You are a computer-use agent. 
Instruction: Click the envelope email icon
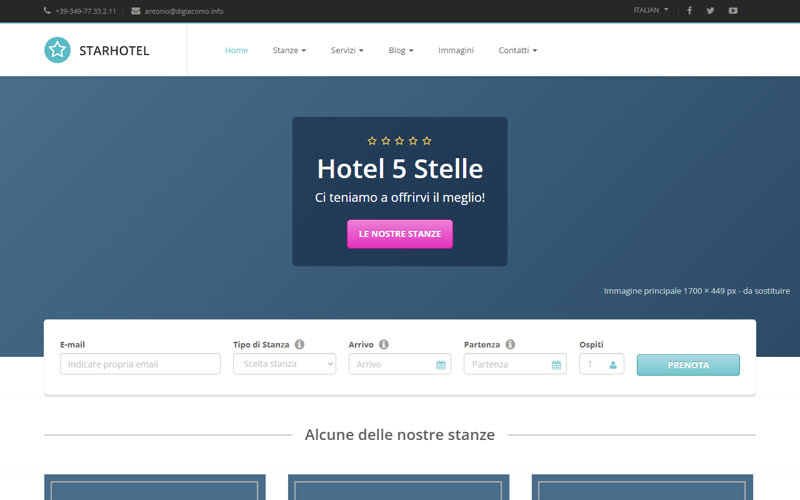(x=136, y=11)
